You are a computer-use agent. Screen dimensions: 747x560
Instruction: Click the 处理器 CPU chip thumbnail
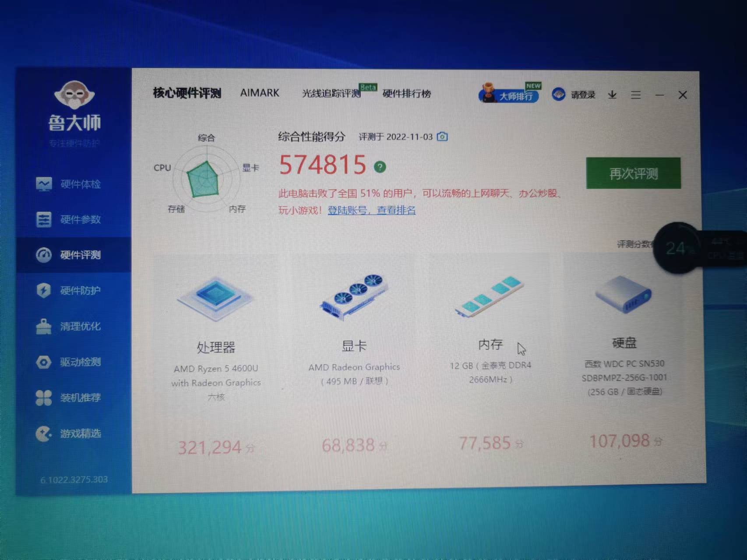point(215,298)
